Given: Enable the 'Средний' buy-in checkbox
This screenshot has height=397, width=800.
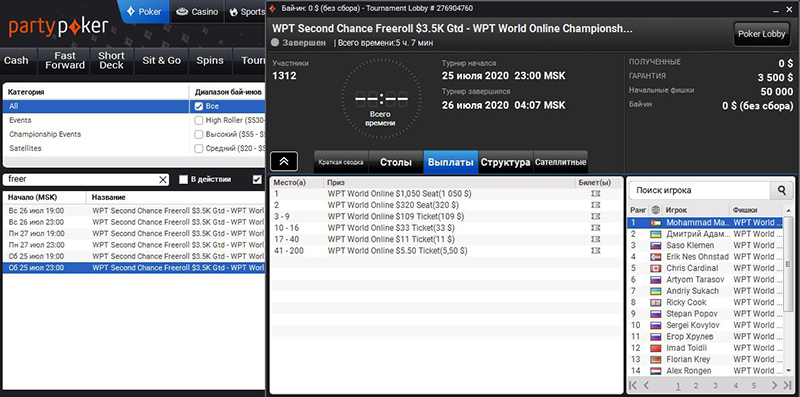Looking at the screenshot, I should 199,148.
